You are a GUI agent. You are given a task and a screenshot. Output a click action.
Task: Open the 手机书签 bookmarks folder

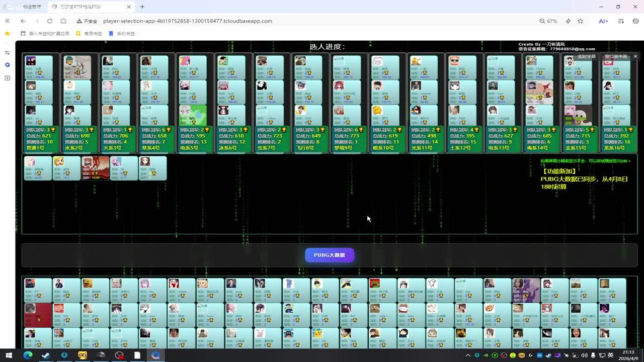point(122,34)
